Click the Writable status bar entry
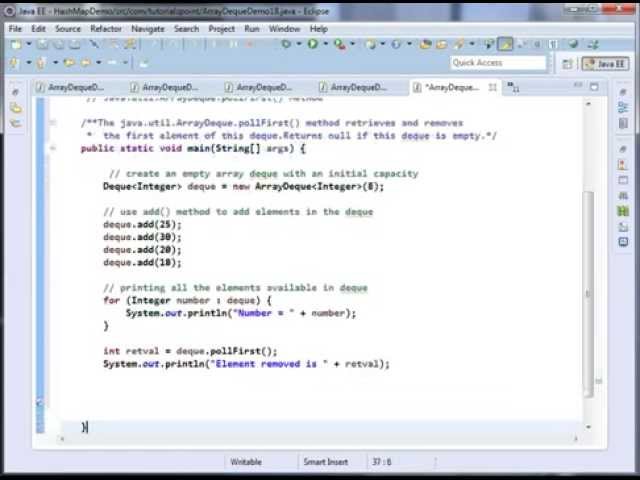The image size is (640, 480). point(246,462)
